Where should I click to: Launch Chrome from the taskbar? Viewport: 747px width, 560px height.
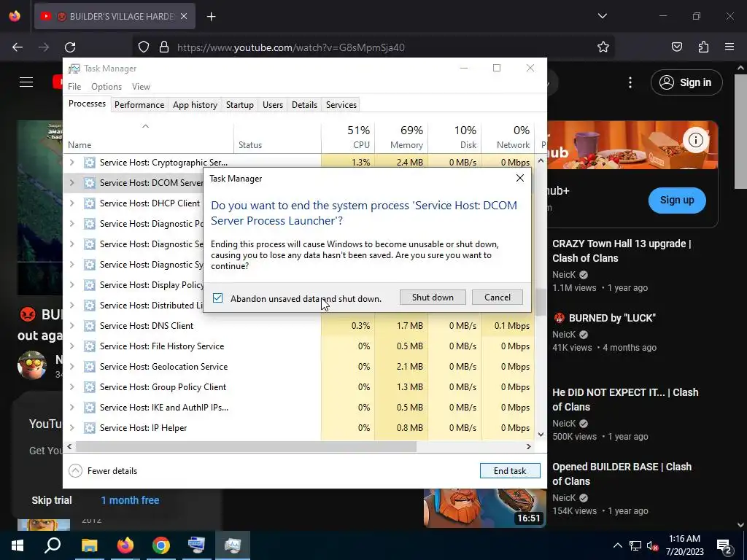(x=161, y=545)
